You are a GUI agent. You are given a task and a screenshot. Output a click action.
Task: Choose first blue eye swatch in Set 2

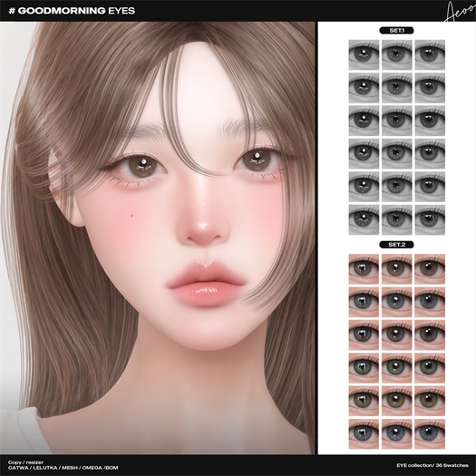coord(364,434)
